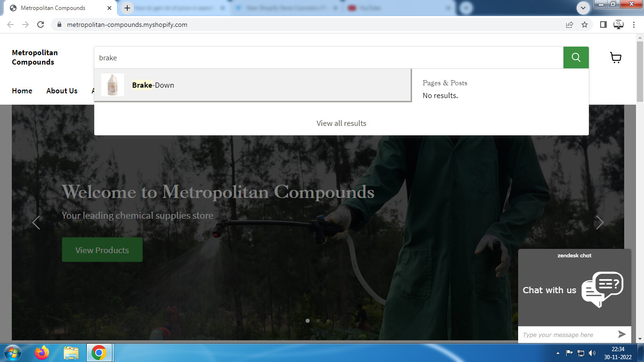Click the green search magnifier button
This screenshot has height=362, width=644.
pyautogui.click(x=576, y=58)
